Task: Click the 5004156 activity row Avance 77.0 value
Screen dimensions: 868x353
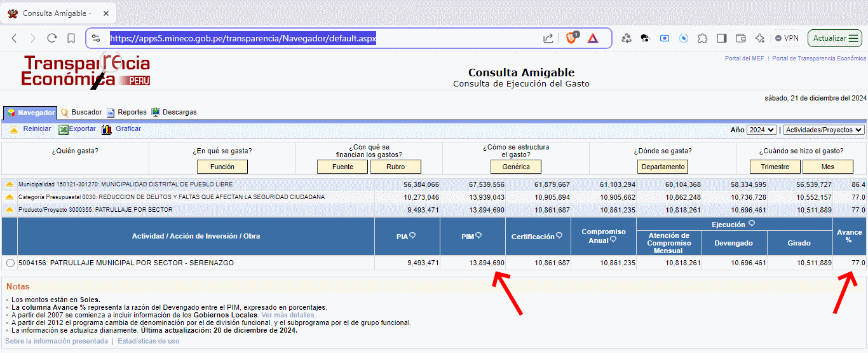Action: [x=858, y=263]
